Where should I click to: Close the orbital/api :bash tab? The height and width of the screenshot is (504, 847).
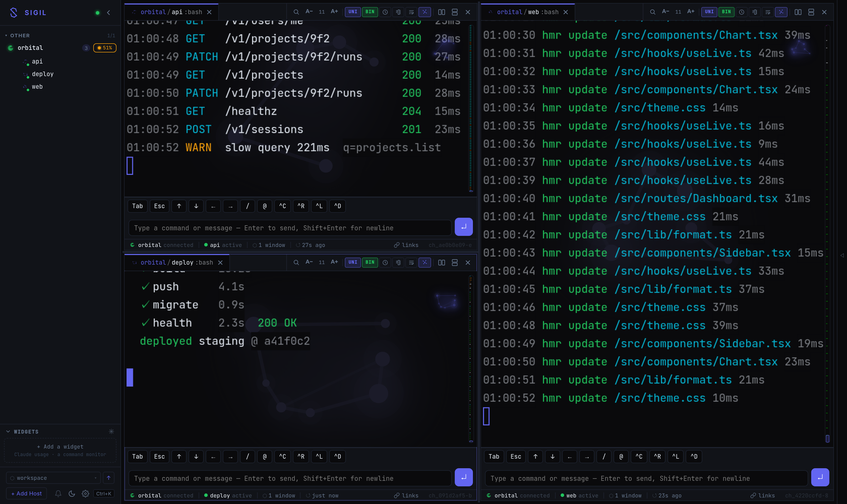coord(209,12)
